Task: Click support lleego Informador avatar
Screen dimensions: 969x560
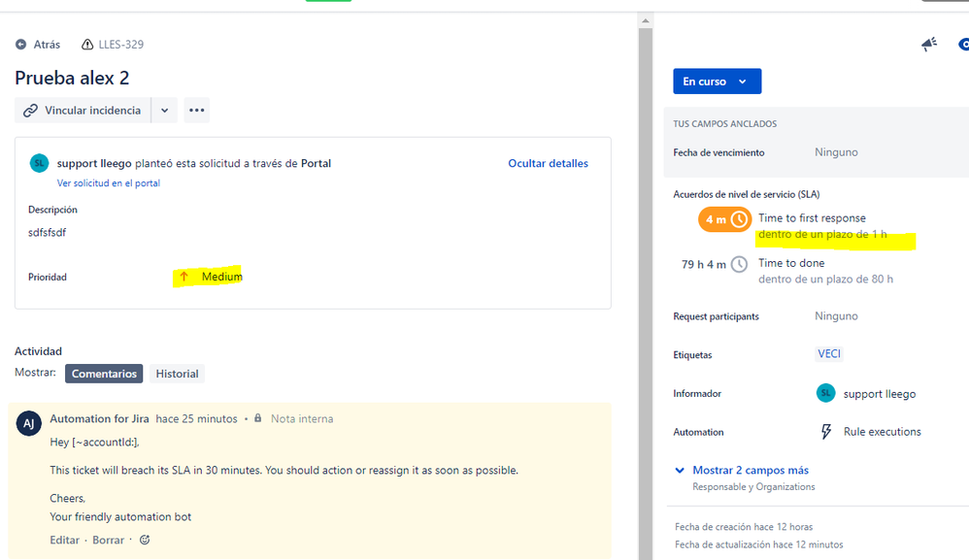Action: [x=825, y=393]
